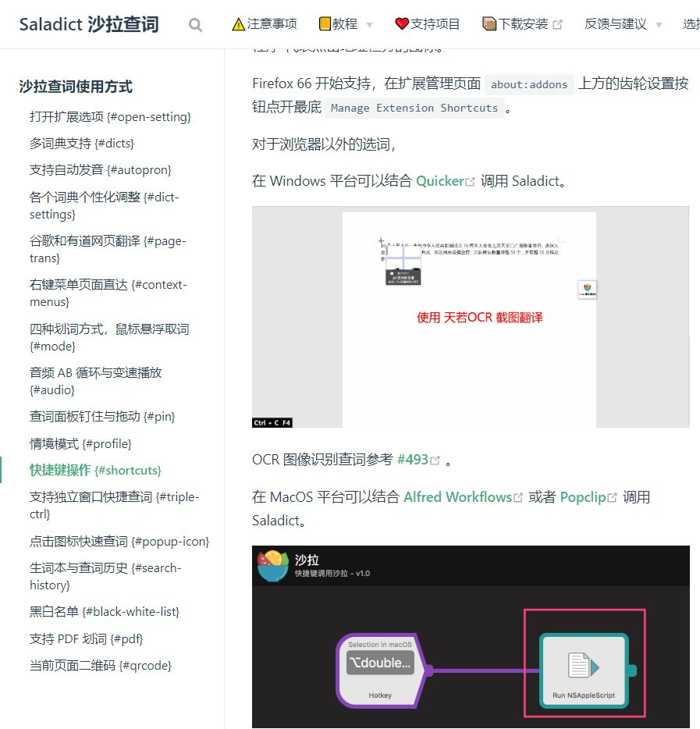700x729 pixels.
Task: Click the Saladict floating icon in demo image
Action: tap(587, 290)
